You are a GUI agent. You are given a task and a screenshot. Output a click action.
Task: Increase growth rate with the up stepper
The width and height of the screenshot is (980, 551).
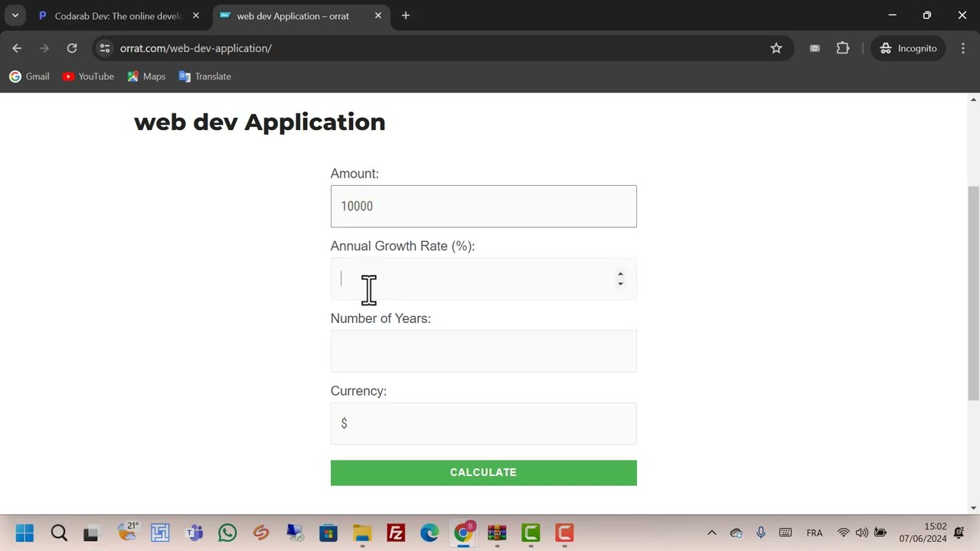(620, 274)
